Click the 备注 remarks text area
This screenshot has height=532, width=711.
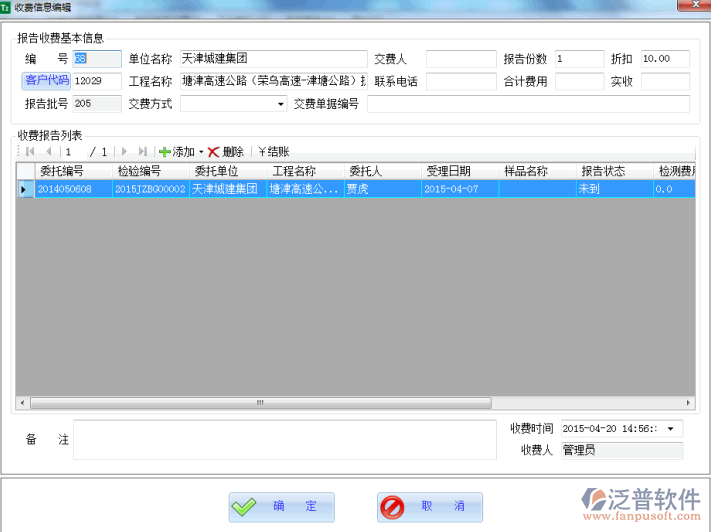pyautogui.click(x=285, y=439)
